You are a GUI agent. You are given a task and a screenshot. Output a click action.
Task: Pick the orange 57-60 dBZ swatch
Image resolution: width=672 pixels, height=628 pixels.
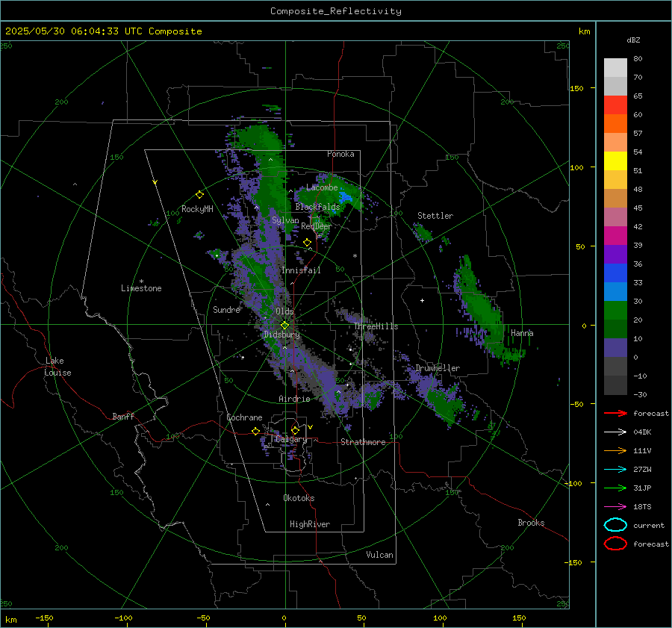coord(615,124)
